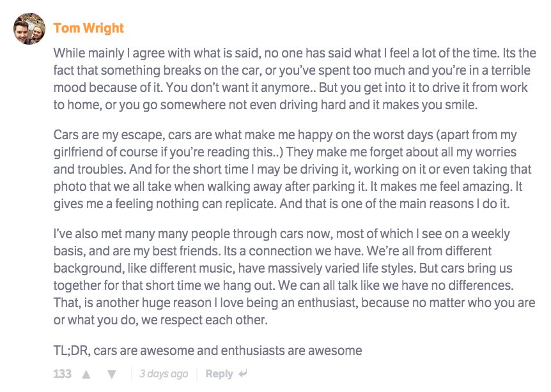Click the paragraph starting 'Cars are my escape'
This screenshot has width=551, height=392.
(x=294, y=169)
